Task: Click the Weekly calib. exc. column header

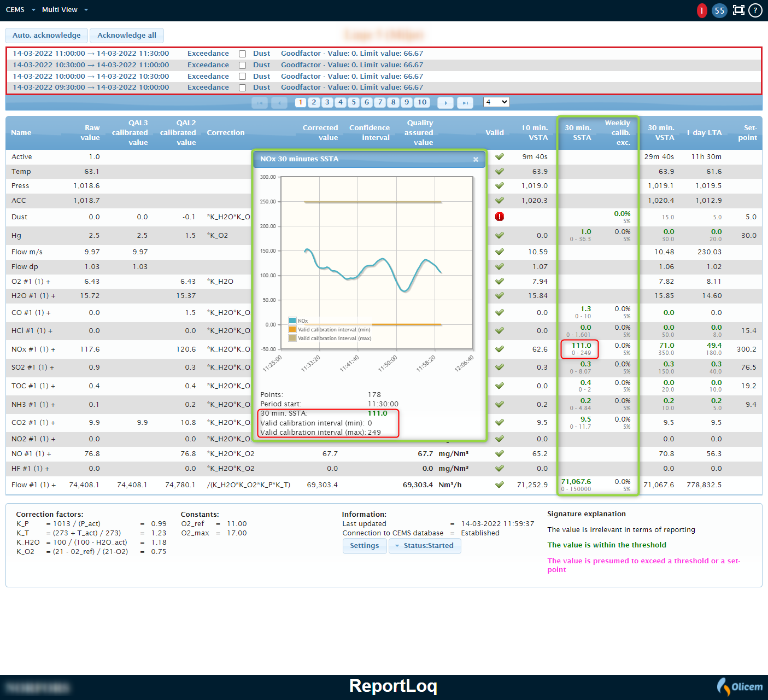Action: [618, 133]
